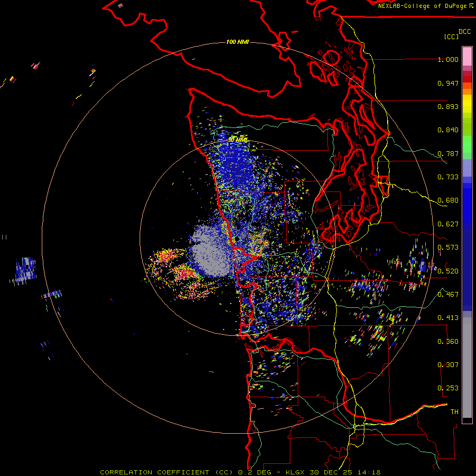Click the 14:18 time stamp
Viewport: 476px width, 476px height.
point(369,472)
